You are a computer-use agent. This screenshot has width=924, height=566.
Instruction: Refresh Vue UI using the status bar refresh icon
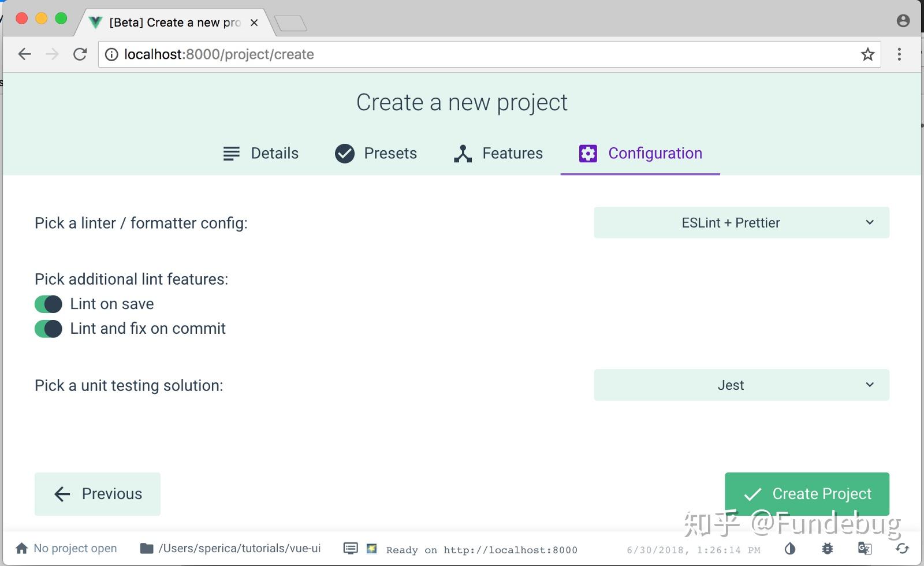tap(901, 550)
